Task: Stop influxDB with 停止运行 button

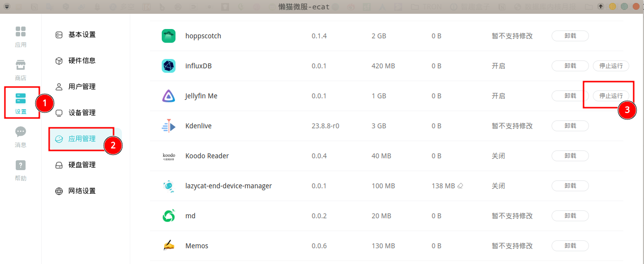Action: (611, 66)
